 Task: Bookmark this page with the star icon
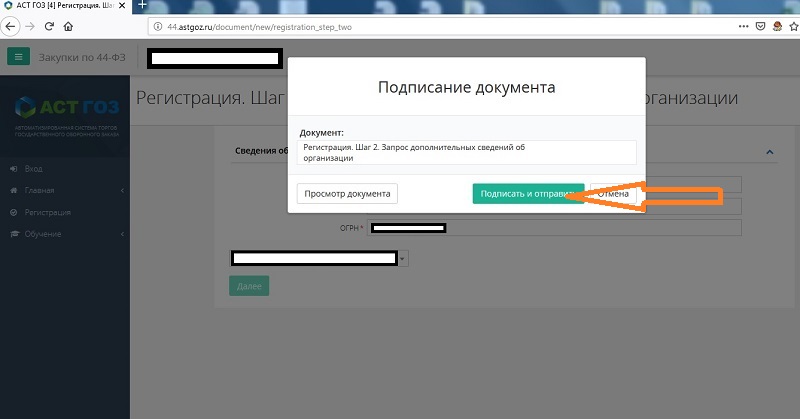click(x=793, y=27)
